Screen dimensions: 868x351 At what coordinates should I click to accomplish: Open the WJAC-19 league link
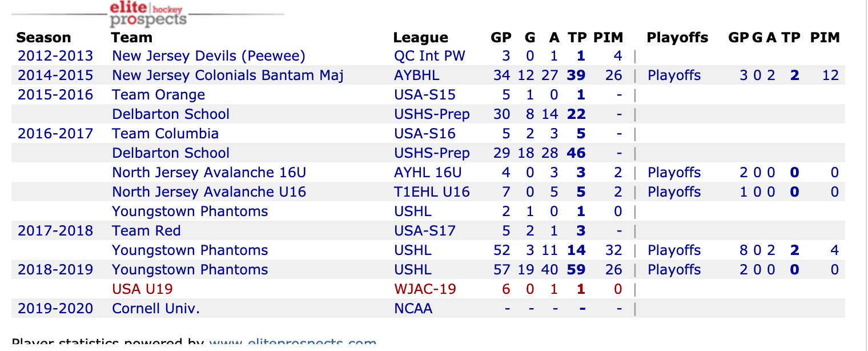[x=425, y=289]
